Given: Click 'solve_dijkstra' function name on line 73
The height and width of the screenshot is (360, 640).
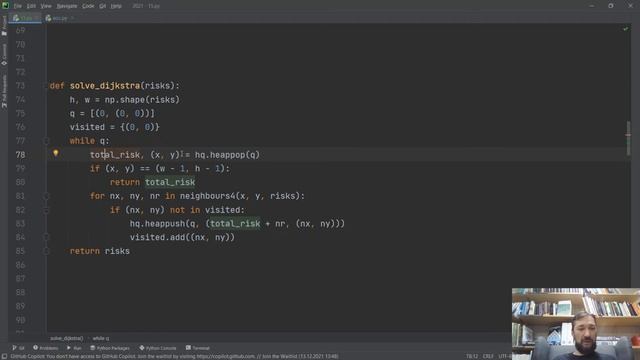Looking at the screenshot, I should [x=105, y=86].
